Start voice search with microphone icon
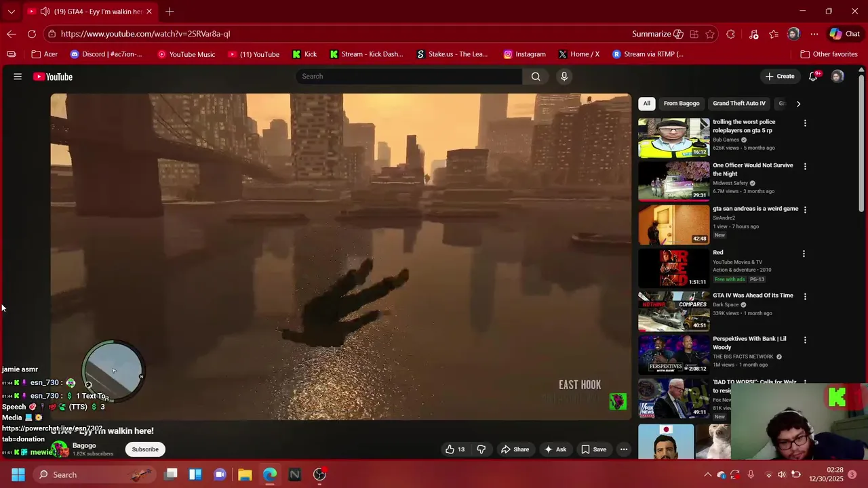 click(x=564, y=77)
